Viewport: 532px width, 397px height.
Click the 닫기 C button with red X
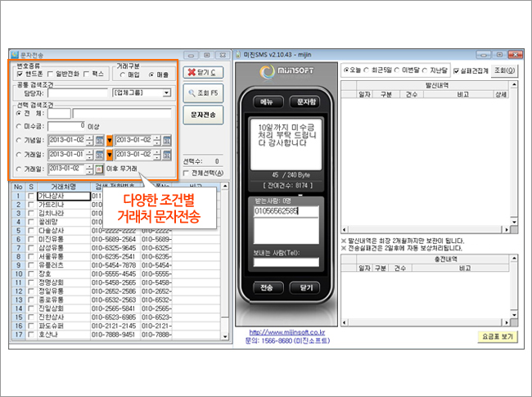[203, 71]
